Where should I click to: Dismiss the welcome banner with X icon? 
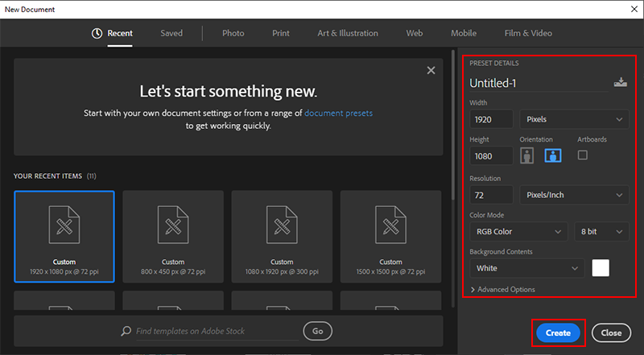pos(431,71)
